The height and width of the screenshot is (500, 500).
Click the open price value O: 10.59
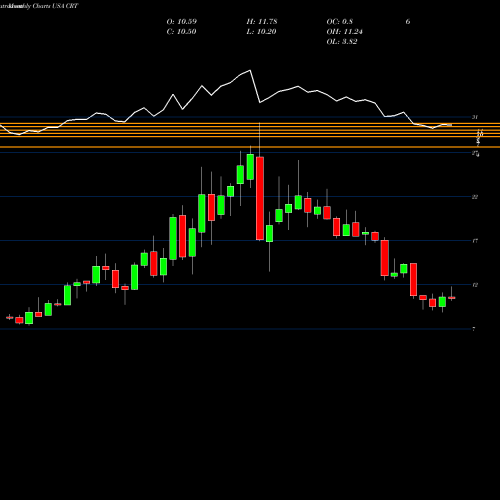(x=182, y=22)
